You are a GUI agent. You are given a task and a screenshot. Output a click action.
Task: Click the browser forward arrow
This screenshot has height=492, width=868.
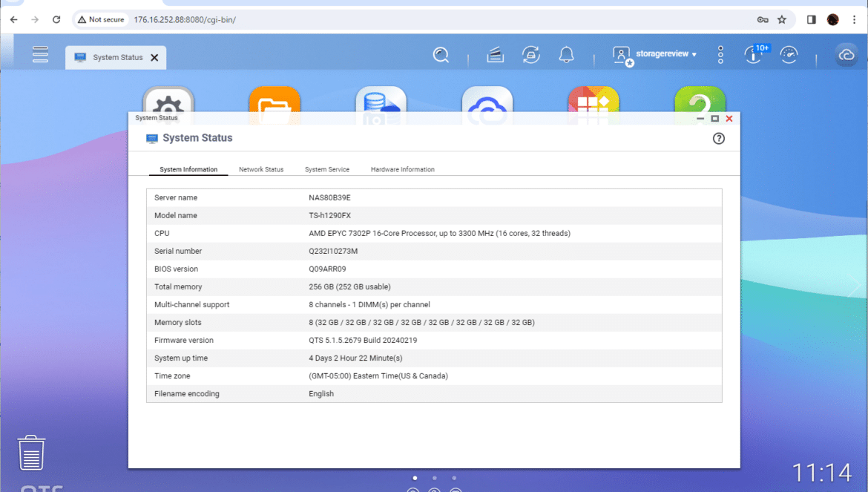coord(35,20)
